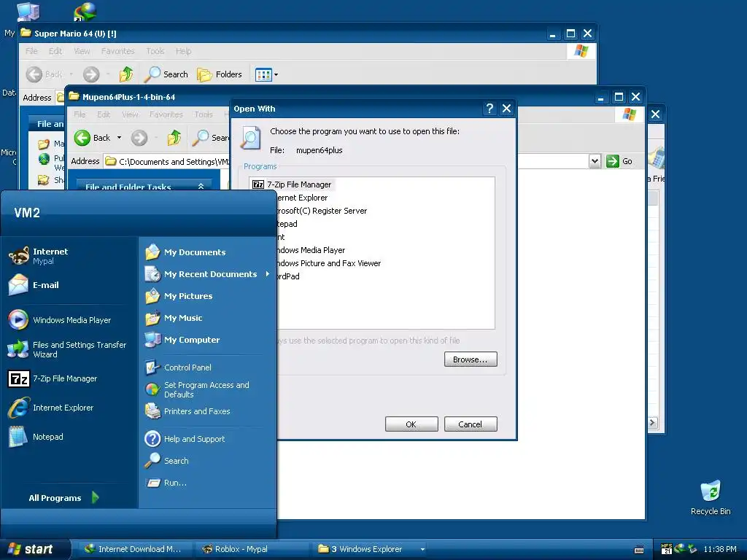The height and width of the screenshot is (560, 747).
Task: Open Back history dropdown in Mupen64Plus window
Action: pyautogui.click(x=119, y=138)
